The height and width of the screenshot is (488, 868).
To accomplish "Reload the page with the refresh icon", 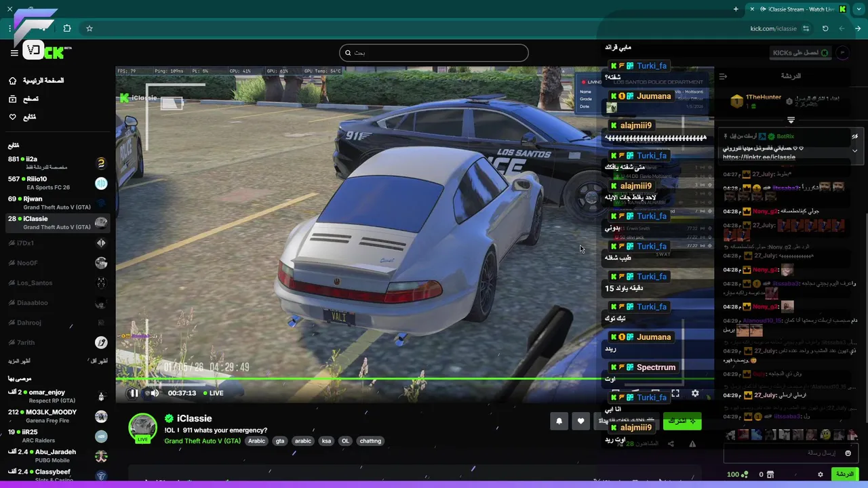I will tap(825, 28).
